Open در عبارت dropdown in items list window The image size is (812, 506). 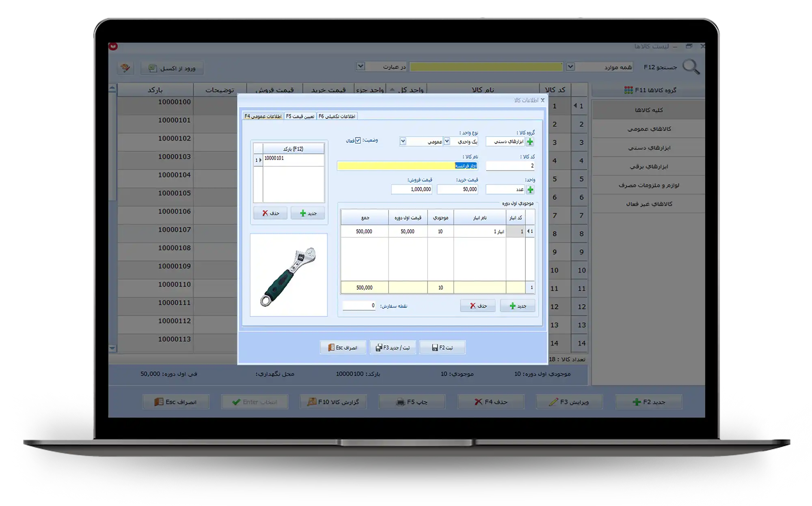pyautogui.click(x=360, y=66)
